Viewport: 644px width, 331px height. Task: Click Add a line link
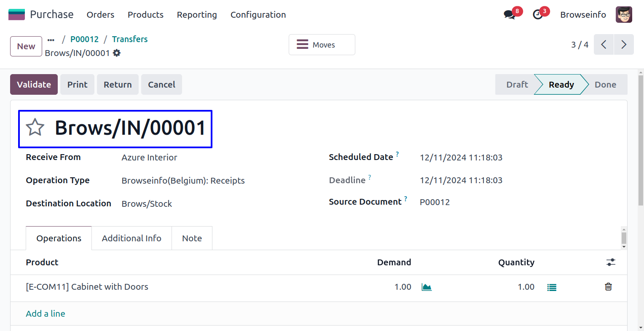46,314
